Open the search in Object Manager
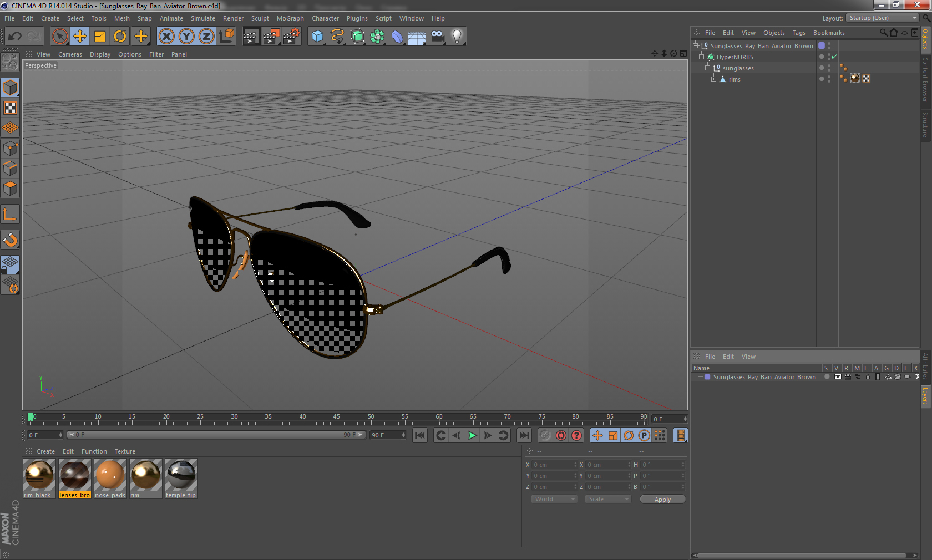 click(x=883, y=33)
